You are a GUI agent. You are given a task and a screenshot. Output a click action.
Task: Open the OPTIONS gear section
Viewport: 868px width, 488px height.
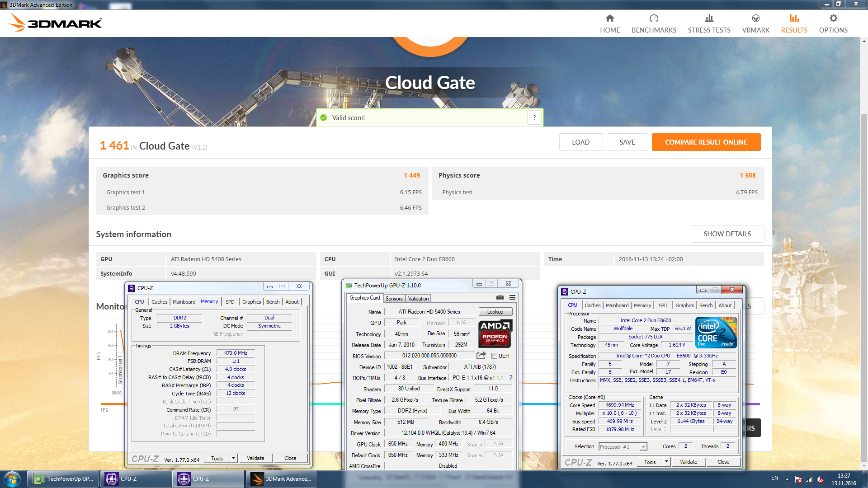[833, 23]
